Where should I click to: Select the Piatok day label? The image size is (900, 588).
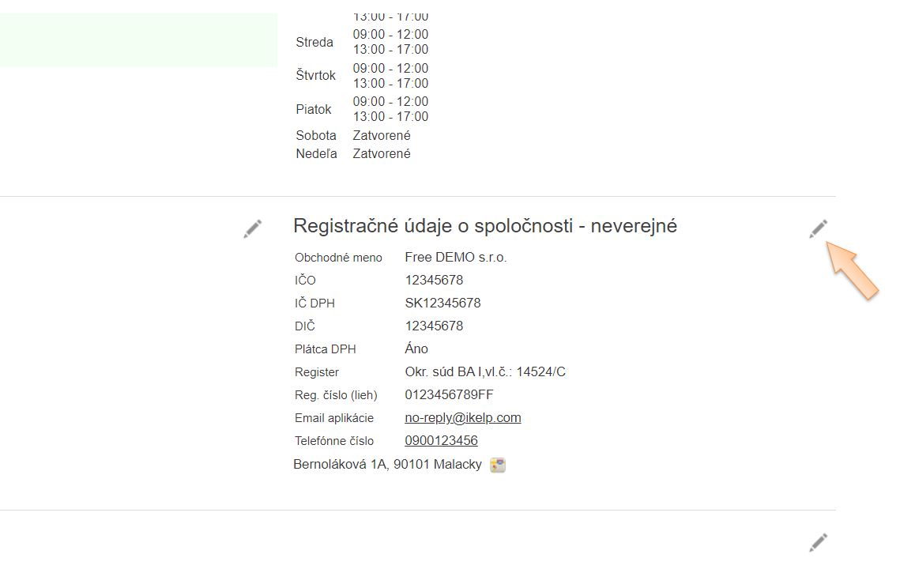click(x=314, y=109)
